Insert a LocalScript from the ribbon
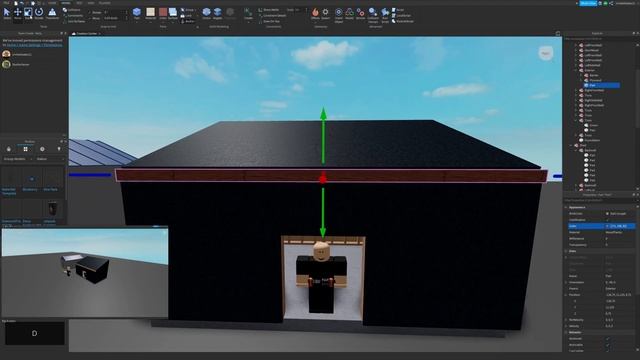 coord(402,16)
